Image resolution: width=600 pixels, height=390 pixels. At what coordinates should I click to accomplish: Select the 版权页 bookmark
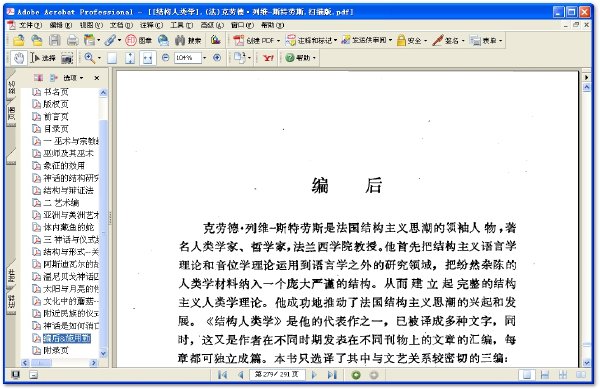pos(56,104)
